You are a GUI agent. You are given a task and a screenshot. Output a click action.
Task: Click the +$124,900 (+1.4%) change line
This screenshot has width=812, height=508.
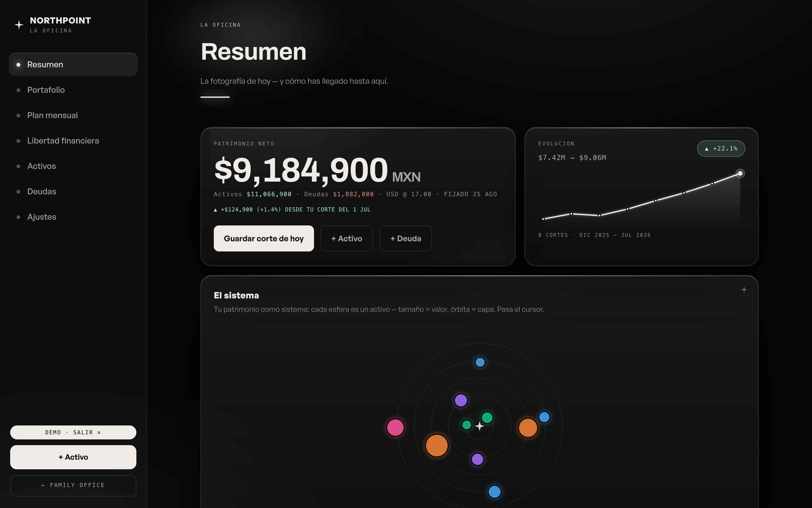pyautogui.click(x=292, y=210)
